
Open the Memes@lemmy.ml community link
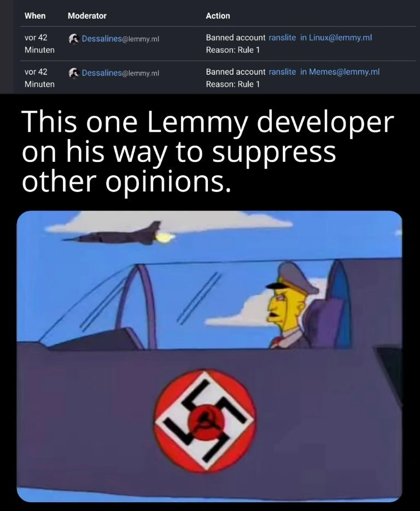point(340,72)
